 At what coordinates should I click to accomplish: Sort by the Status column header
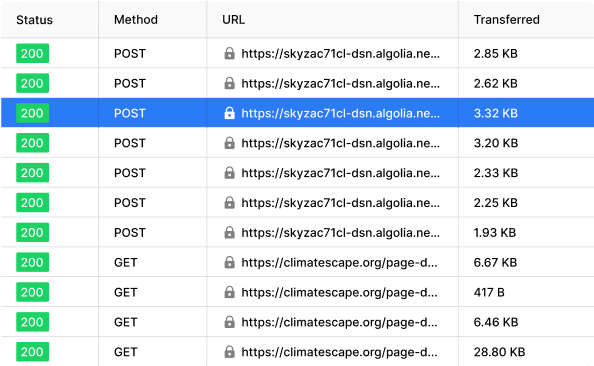(x=34, y=20)
